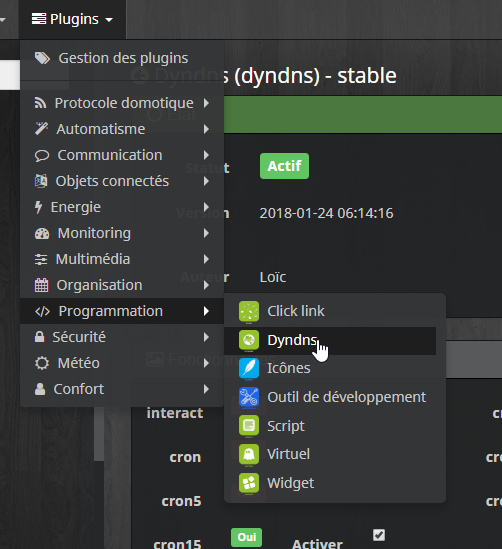Image resolution: width=502 pixels, height=549 pixels.
Task: Select the Dyndns globe icon
Action: [x=249, y=340]
